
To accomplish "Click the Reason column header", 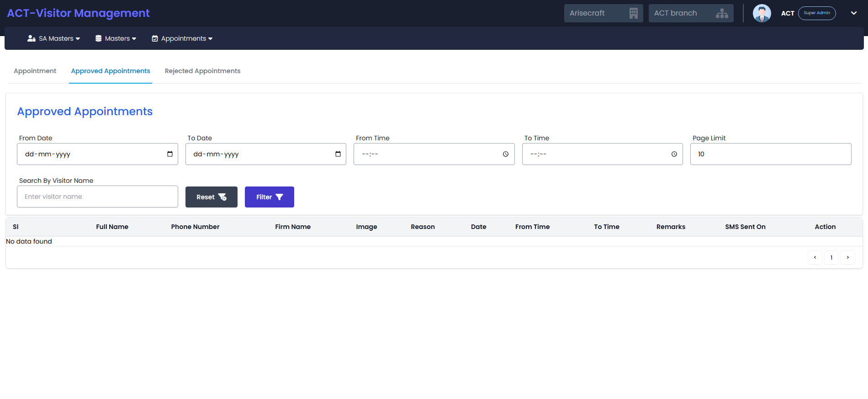I will coord(423,227).
